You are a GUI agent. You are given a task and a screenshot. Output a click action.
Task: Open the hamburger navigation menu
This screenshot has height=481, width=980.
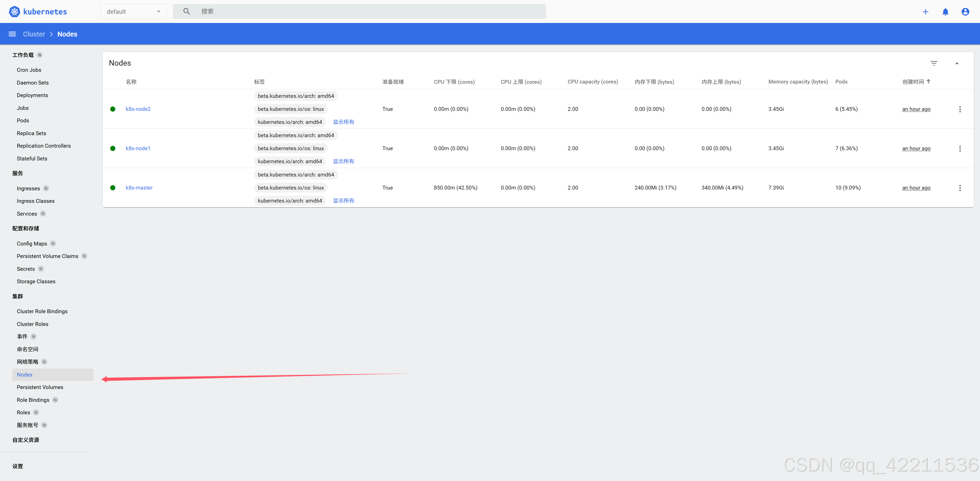click(x=12, y=34)
